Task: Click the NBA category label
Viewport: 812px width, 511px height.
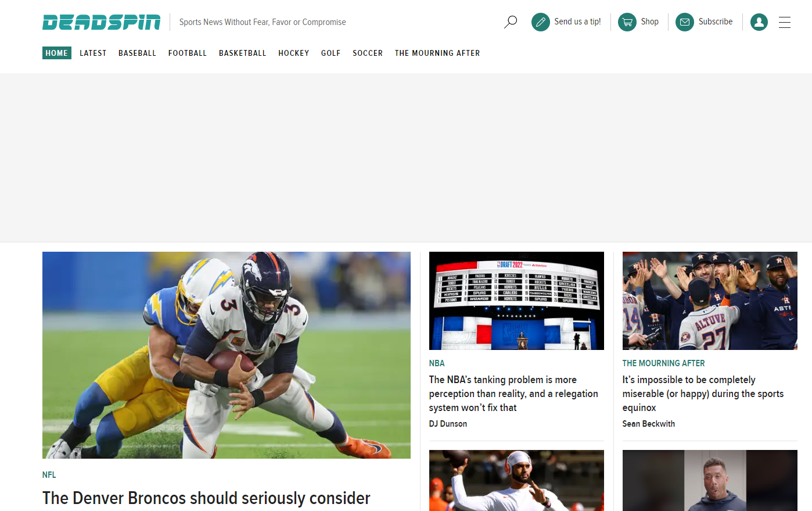Action: 437,363
